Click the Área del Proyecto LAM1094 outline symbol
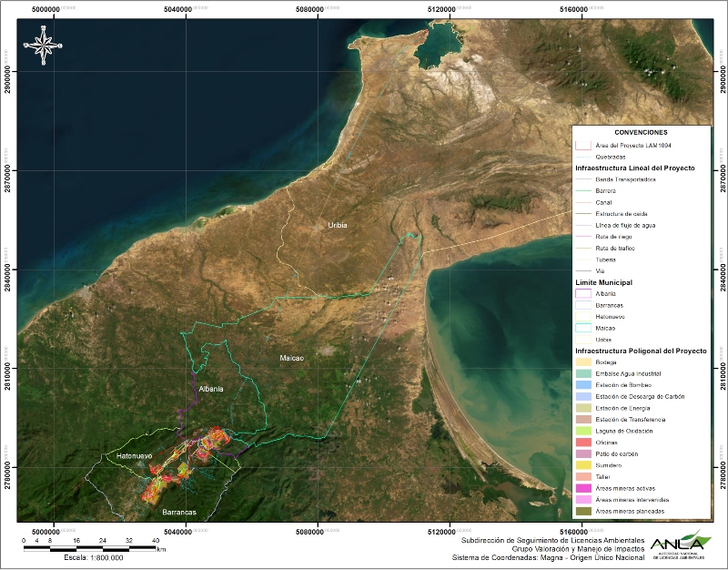The width and height of the screenshot is (728, 570). [582, 146]
